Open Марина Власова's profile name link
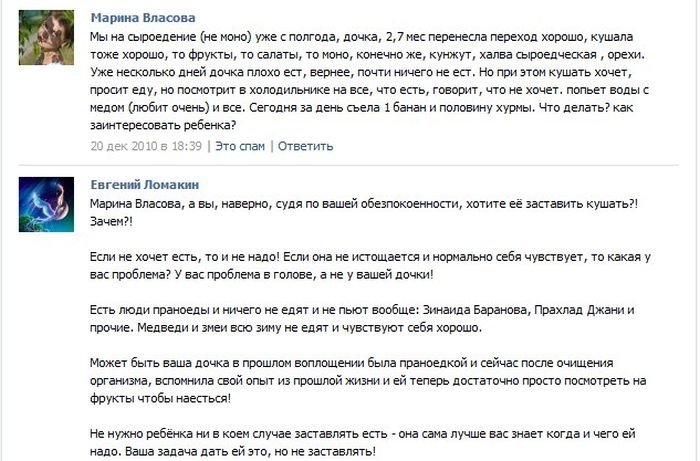This screenshot has width=700, height=461. pos(143,18)
